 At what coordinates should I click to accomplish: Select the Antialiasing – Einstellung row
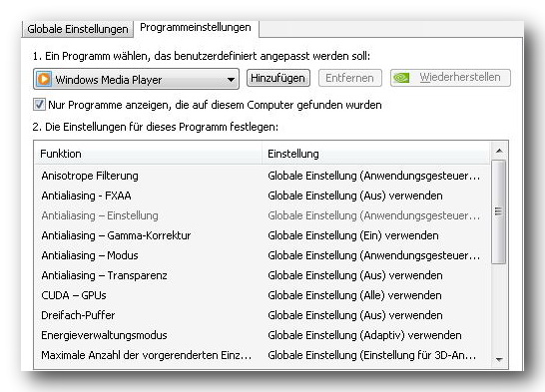click(263, 216)
